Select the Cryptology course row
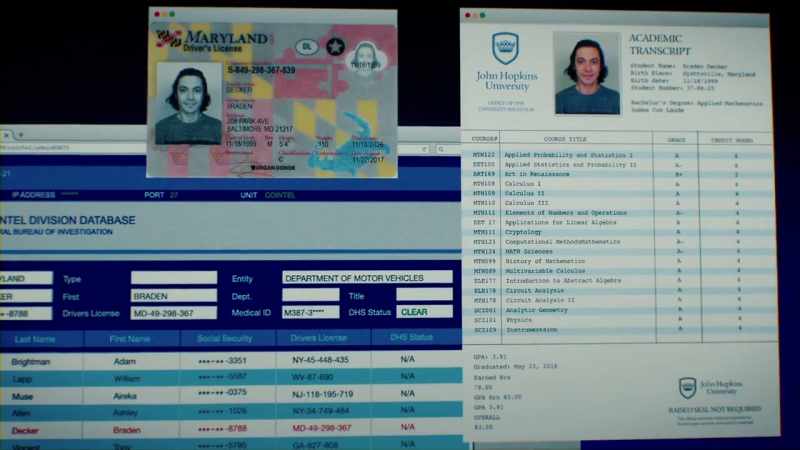The height and width of the screenshot is (450, 800). 621,232
